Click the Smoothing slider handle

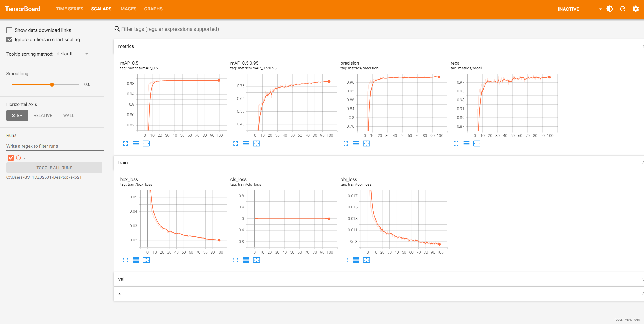52,85
